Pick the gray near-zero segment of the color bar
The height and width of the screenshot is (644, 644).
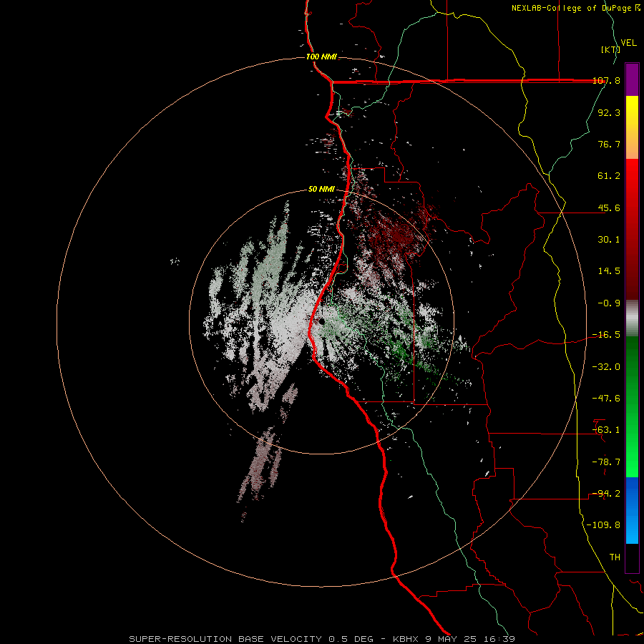pyautogui.click(x=632, y=318)
